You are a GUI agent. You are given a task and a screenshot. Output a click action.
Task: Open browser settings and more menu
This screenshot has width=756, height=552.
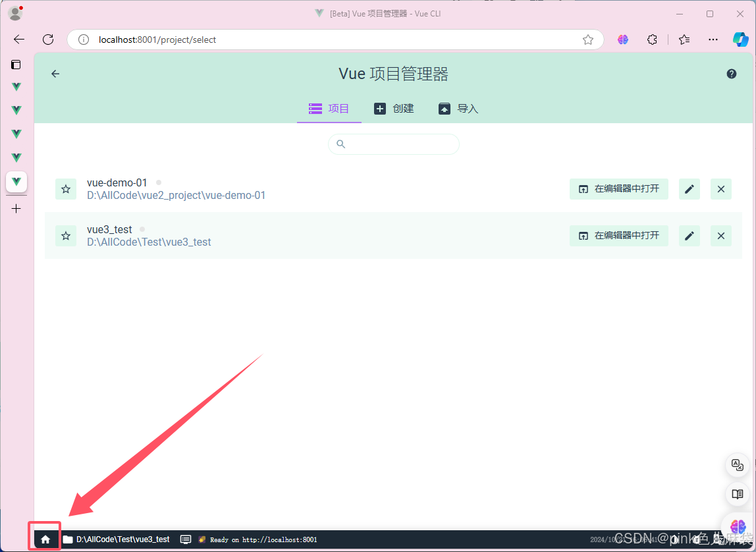coord(713,40)
